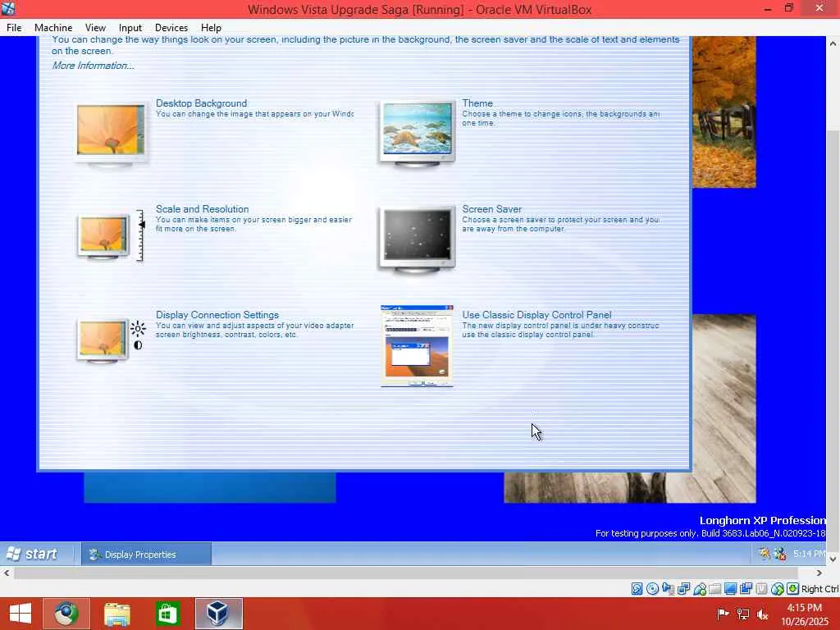Click VirtualBox shared folders status icon
Screen dimensions: 840x630
[714, 589]
